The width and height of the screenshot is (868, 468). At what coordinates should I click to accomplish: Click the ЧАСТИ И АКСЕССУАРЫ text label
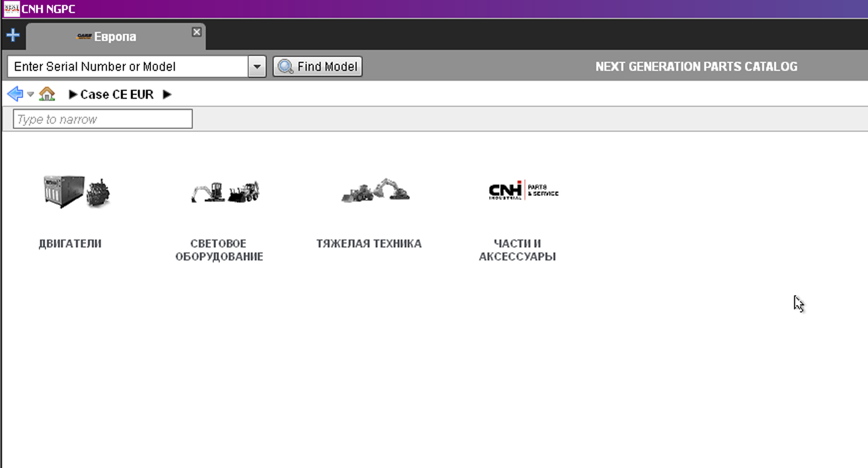point(517,250)
